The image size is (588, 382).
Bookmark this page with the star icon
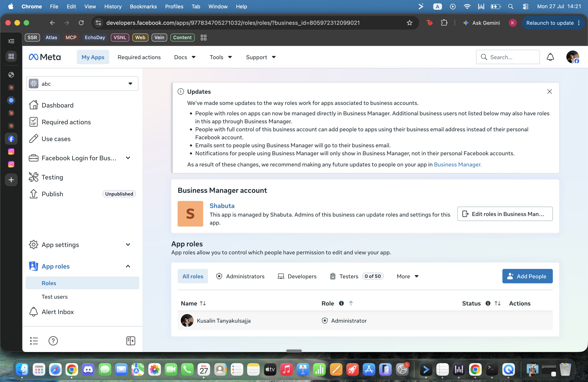409,23
